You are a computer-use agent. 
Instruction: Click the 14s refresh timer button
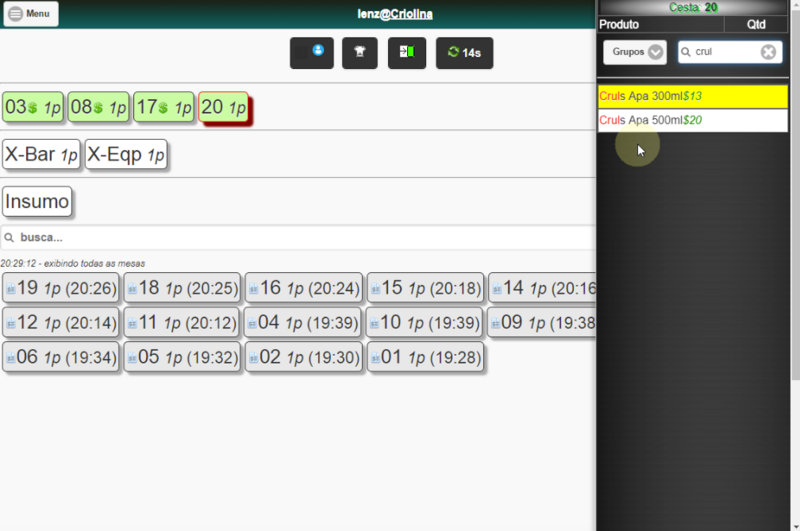pyautogui.click(x=464, y=53)
